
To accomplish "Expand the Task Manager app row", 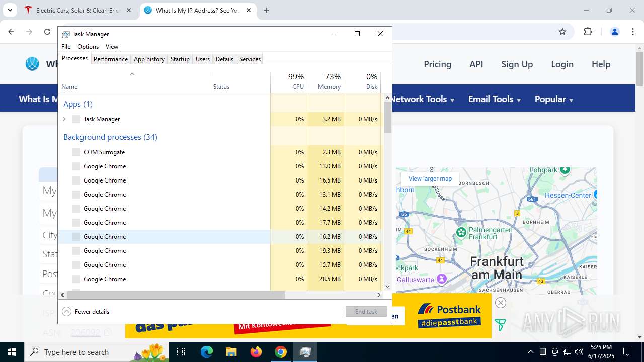I will pos(64,119).
